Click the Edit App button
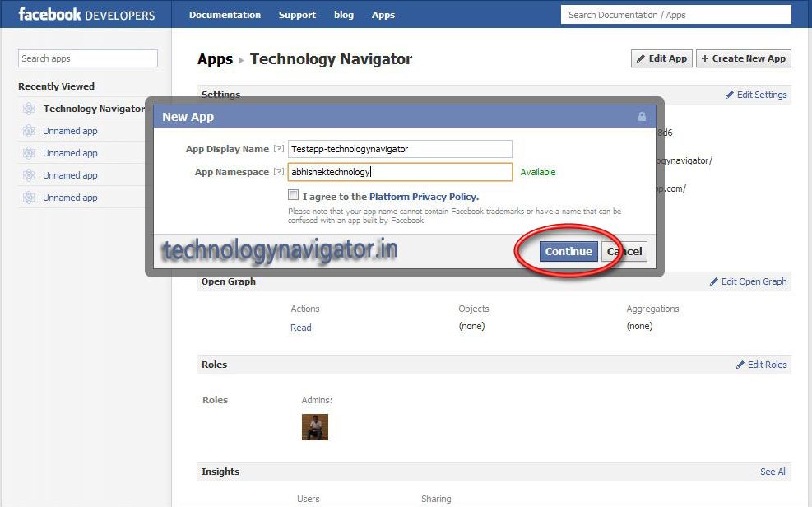The image size is (812, 507). click(661, 58)
